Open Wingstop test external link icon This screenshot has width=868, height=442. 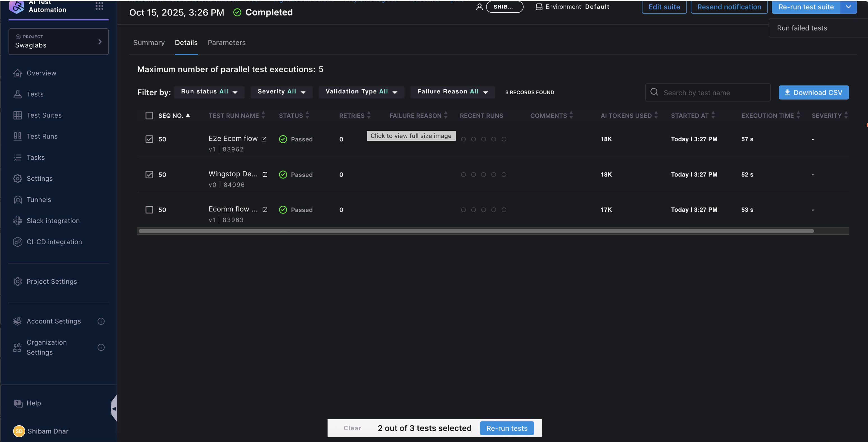265,174
